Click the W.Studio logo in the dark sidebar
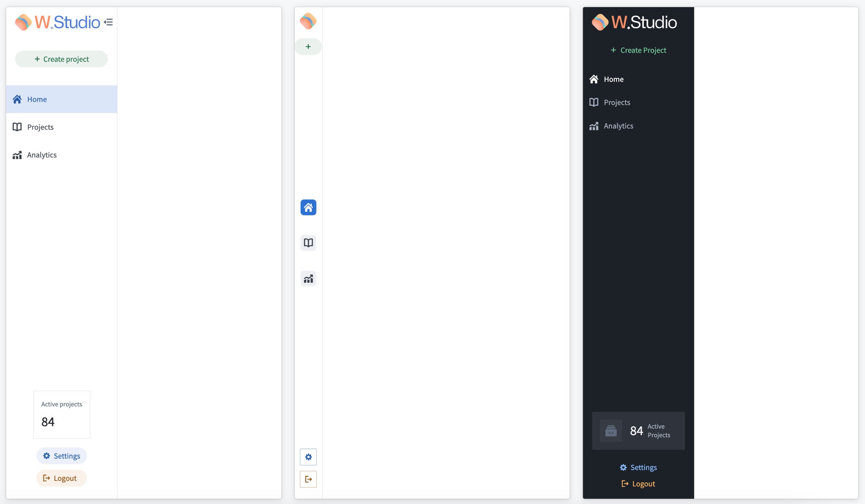The height and width of the screenshot is (504, 865). click(634, 22)
